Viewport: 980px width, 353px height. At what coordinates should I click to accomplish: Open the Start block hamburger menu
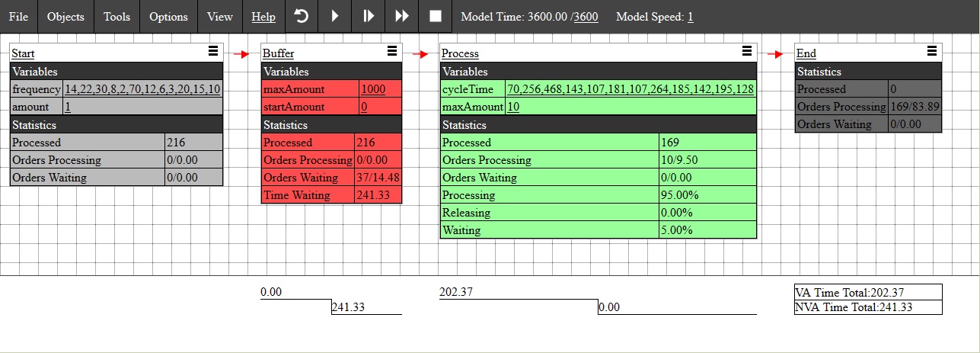213,51
